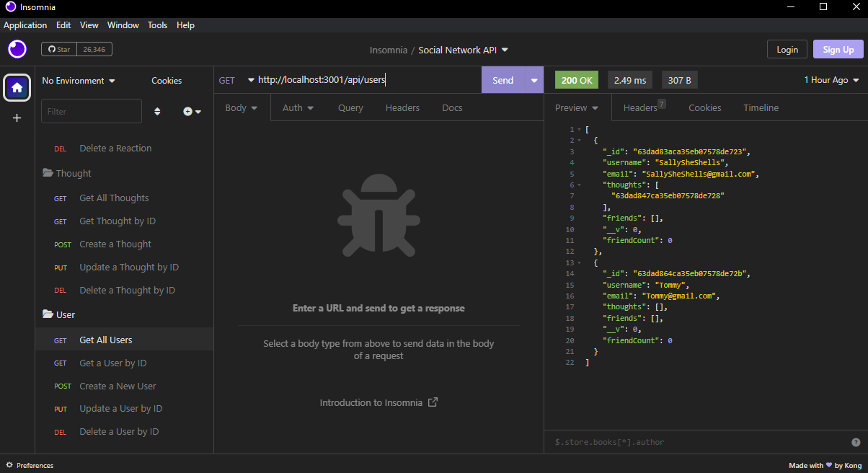Collapse the Thought folder
Image resolution: width=868 pixels, height=473 pixels.
(x=67, y=173)
